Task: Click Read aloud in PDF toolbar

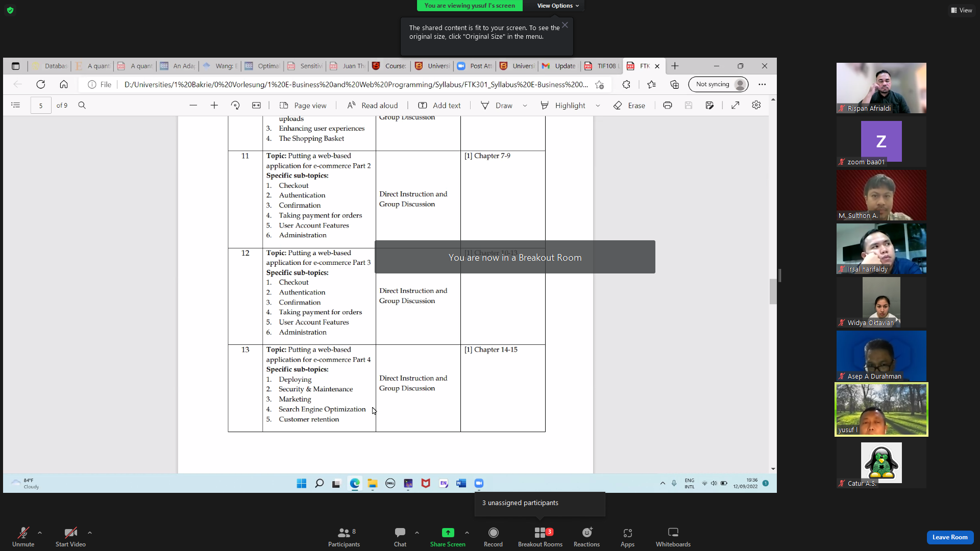Action: coord(373,105)
